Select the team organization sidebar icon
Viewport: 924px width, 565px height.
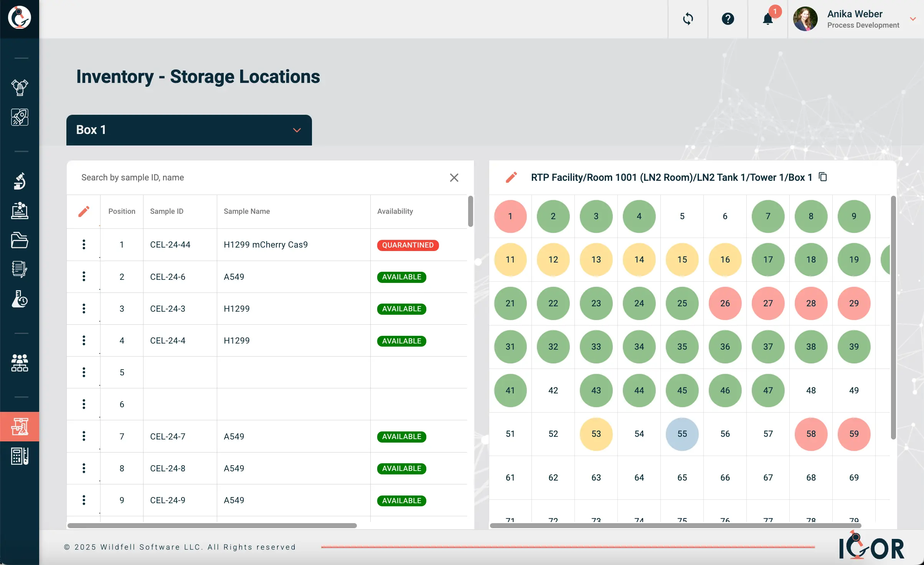(x=20, y=363)
